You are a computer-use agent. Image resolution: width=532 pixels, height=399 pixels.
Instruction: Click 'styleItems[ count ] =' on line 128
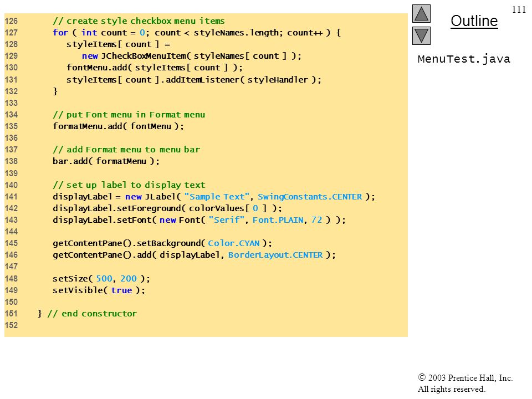(x=119, y=44)
